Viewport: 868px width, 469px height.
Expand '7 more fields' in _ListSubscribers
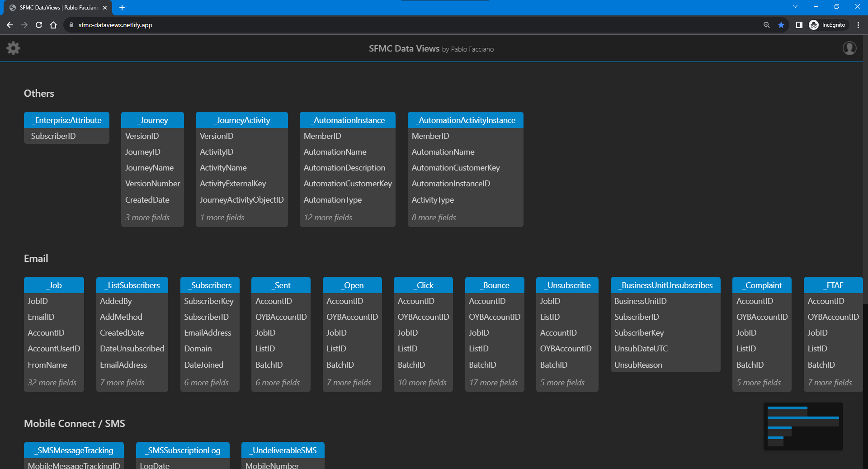[122, 383]
